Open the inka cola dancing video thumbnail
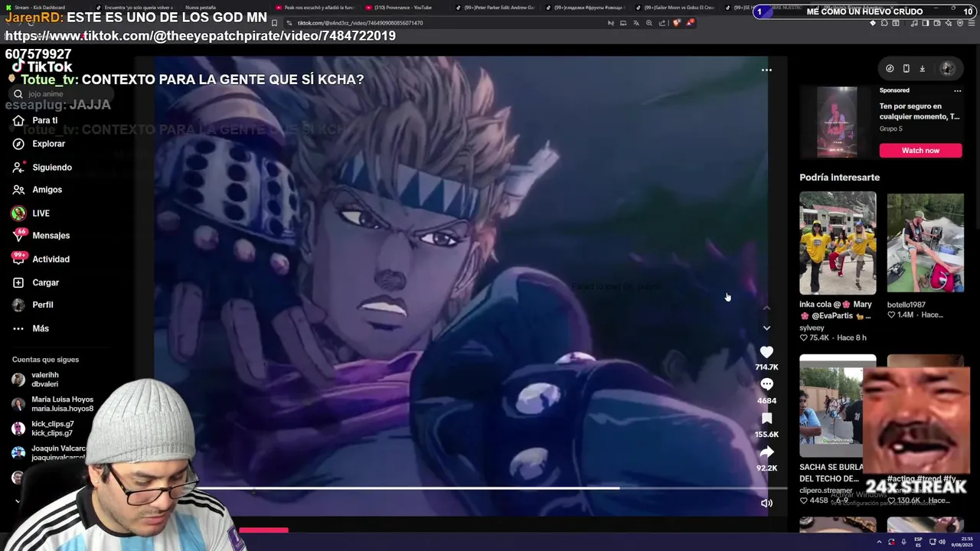The image size is (980, 551). [x=838, y=243]
